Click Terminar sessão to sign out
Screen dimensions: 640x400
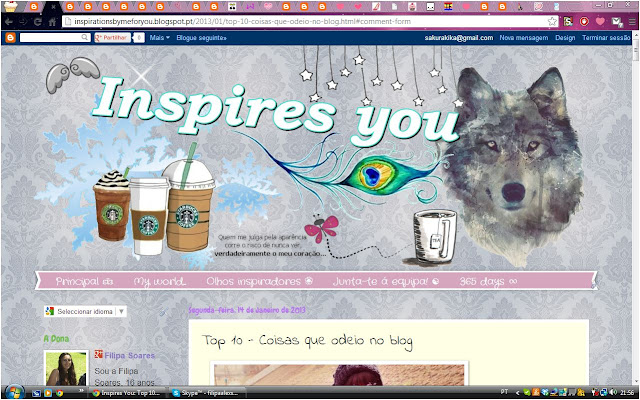click(606, 38)
